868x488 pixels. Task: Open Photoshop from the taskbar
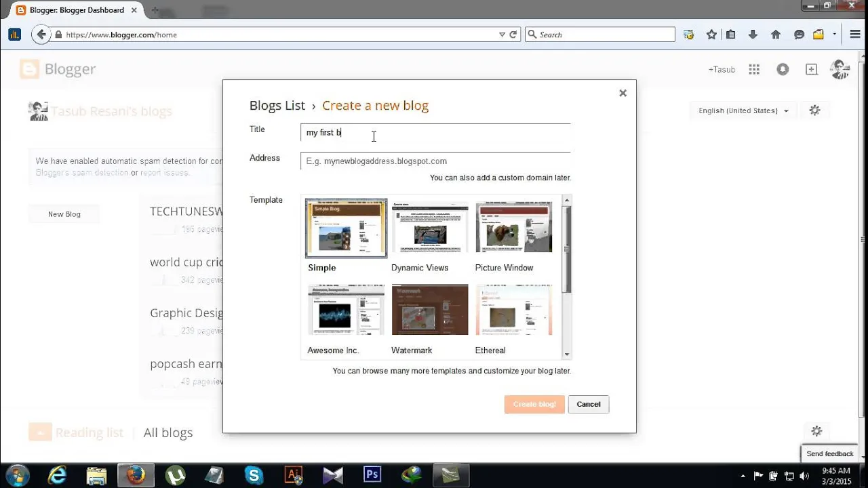point(372,475)
